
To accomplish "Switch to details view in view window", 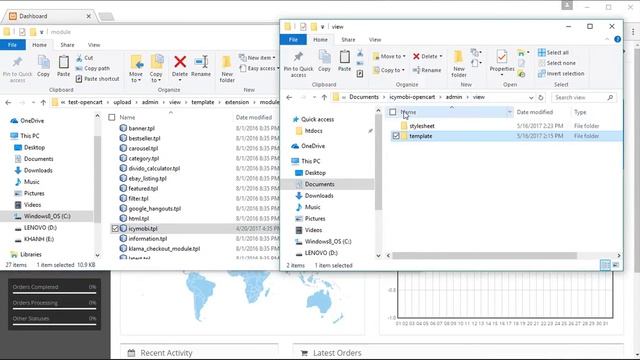I will click(605, 265).
